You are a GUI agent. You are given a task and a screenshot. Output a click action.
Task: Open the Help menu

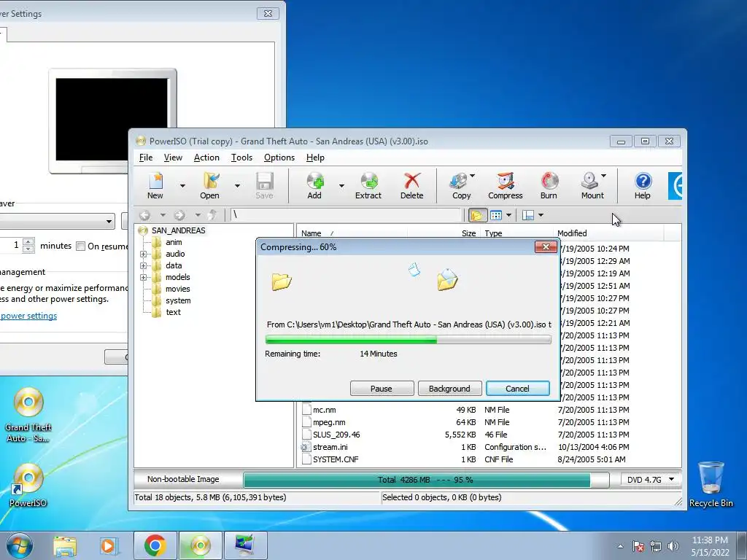click(x=315, y=157)
